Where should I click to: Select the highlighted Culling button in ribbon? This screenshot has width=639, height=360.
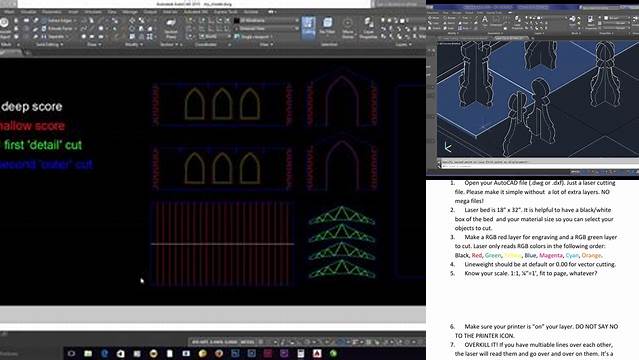tap(308, 27)
